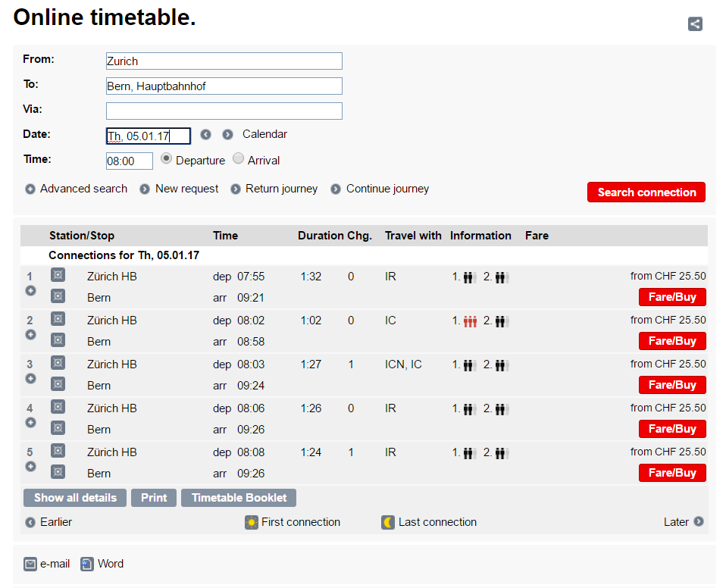726x588 pixels.
Task: Jump to Last connection moon icon
Action: (x=388, y=522)
